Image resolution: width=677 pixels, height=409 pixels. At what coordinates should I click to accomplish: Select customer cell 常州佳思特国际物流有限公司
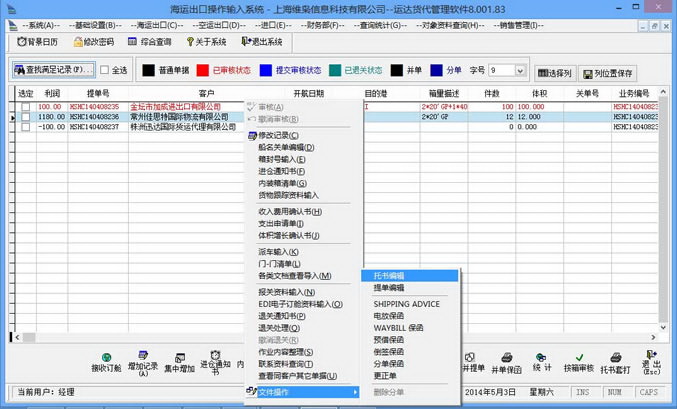click(187, 117)
